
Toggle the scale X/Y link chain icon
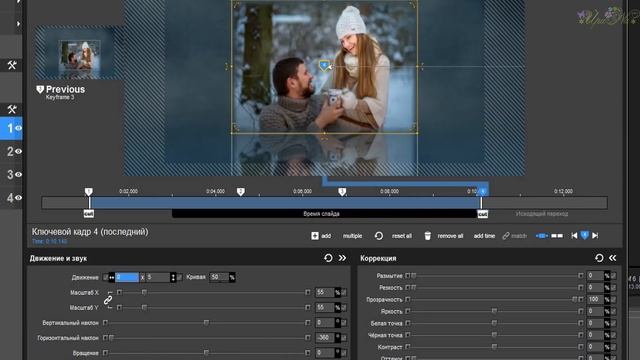[108, 300]
